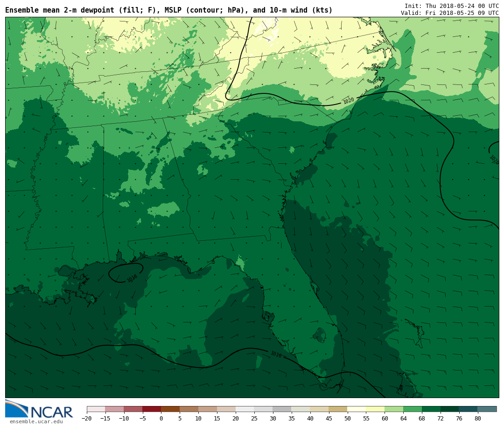Click the '40' colorbar tick label
Image resolution: width=504 pixels, height=427 pixels.
pos(310,418)
